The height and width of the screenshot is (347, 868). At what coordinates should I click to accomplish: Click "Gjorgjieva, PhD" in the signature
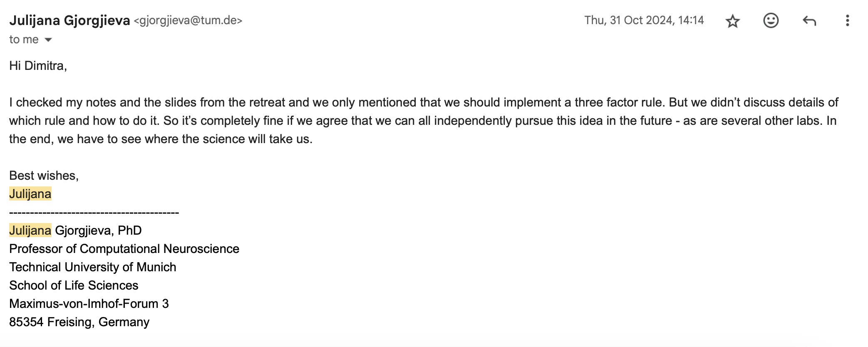98,231
